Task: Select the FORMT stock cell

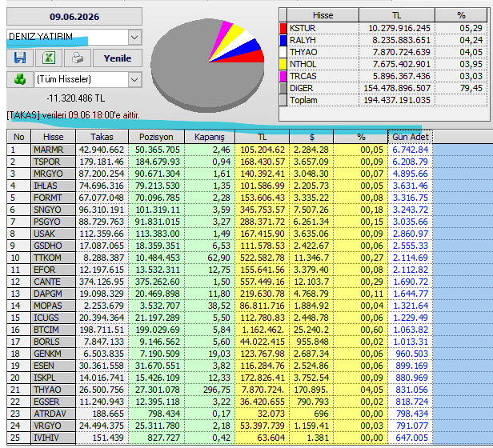Action: 54,198
